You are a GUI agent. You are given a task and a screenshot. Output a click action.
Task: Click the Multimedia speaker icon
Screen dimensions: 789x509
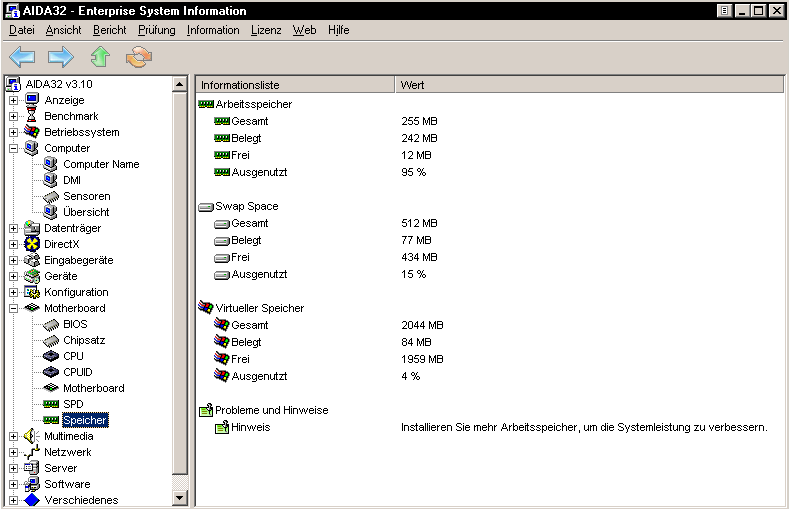(x=32, y=436)
